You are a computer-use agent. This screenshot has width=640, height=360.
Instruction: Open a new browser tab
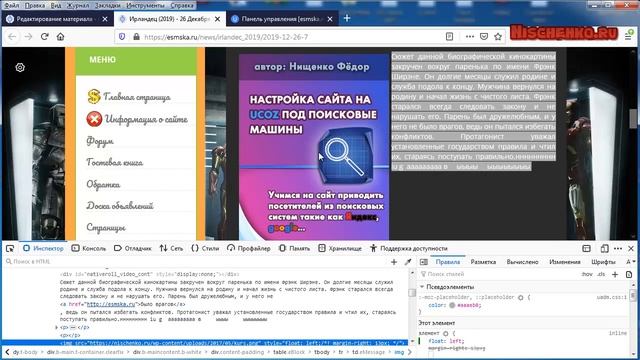point(347,18)
